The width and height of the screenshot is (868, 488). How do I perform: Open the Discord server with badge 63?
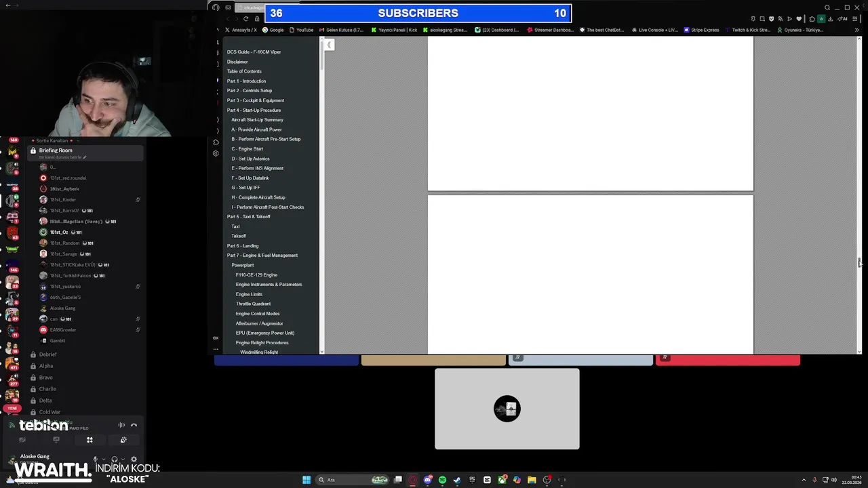pyautogui.click(x=12, y=233)
